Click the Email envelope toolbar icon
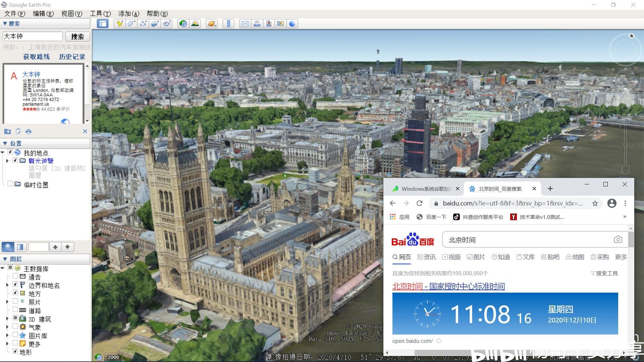 tap(245, 23)
